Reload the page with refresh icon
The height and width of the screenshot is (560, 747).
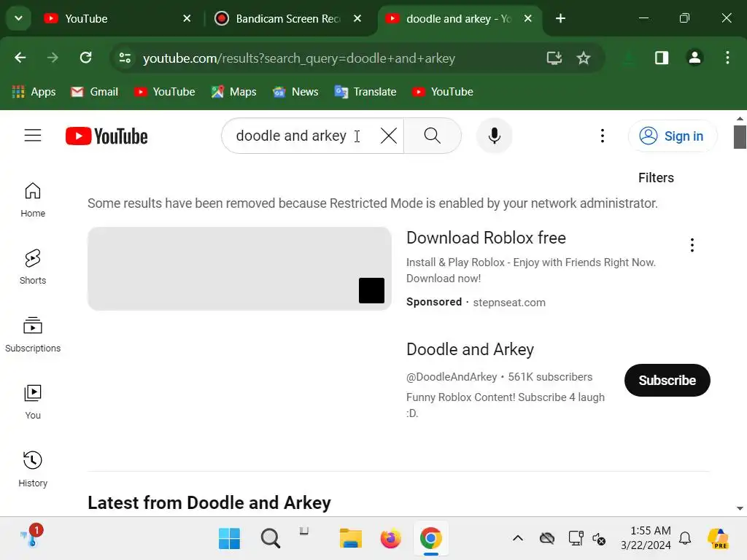click(x=86, y=58)
